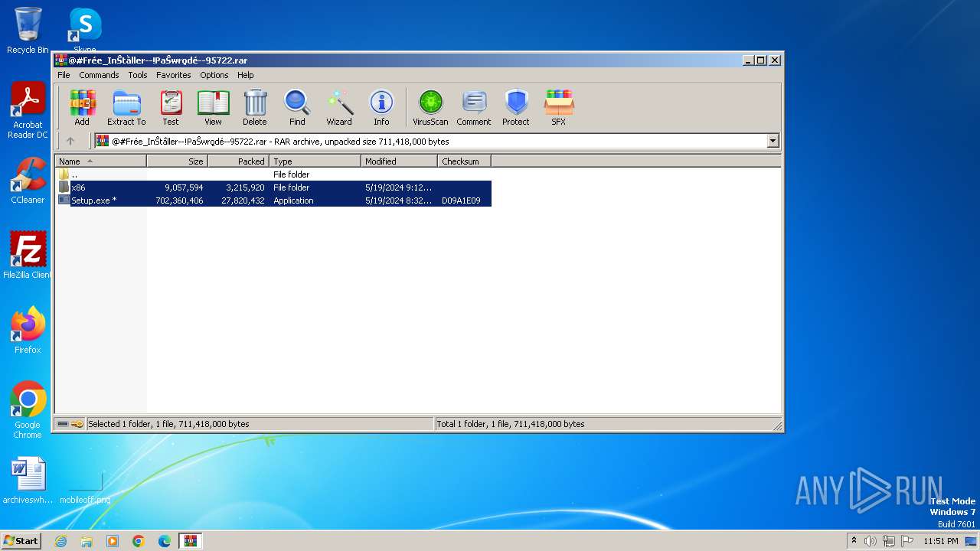Open Edge browser from taskbar
This screenshot has width=980, height=551.
(x=165, y=541)
